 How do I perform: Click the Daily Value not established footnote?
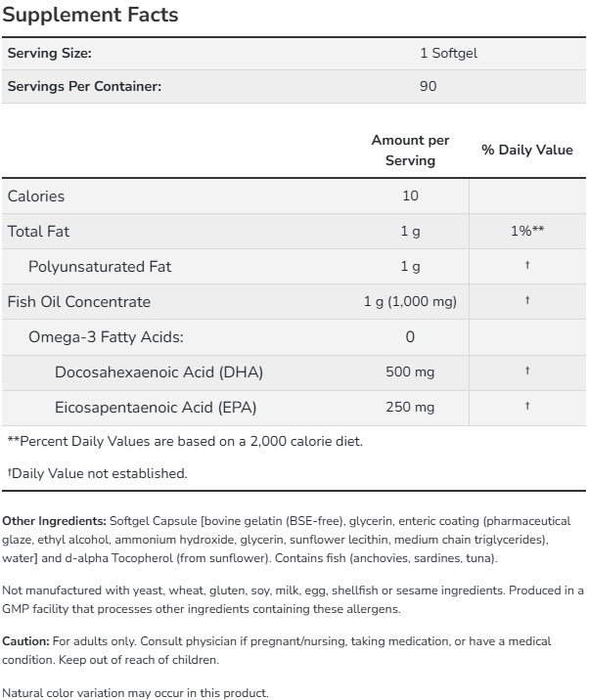97,473
